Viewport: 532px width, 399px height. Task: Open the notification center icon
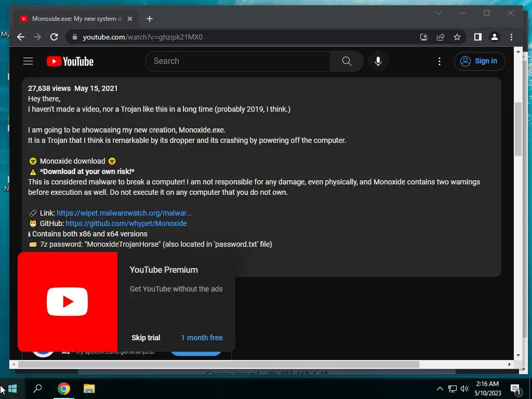[x=516, y=389]
